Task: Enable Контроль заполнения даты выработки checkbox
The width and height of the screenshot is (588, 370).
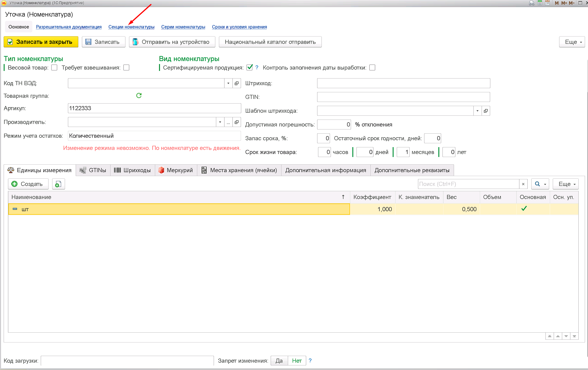Action: click(372, 68)
